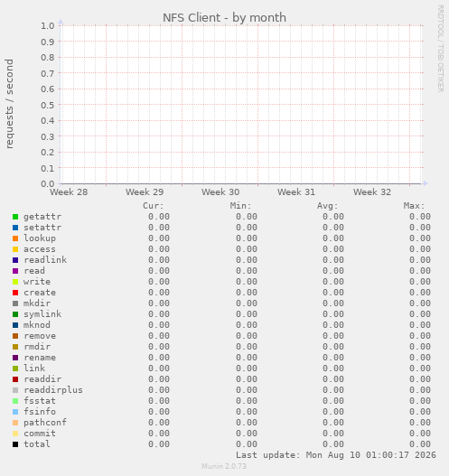Click the yellow access legend swatch
Screen dimensions: 449x476
click(15, 249)
